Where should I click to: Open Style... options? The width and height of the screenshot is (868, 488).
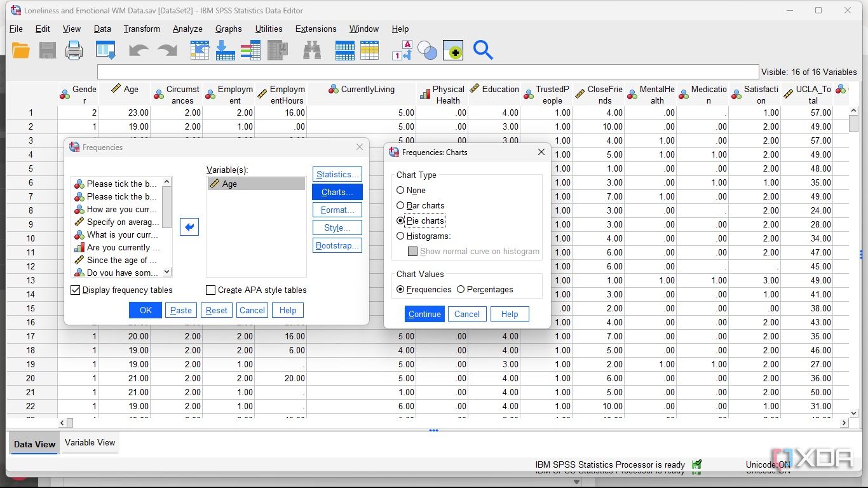click(337, 227)
